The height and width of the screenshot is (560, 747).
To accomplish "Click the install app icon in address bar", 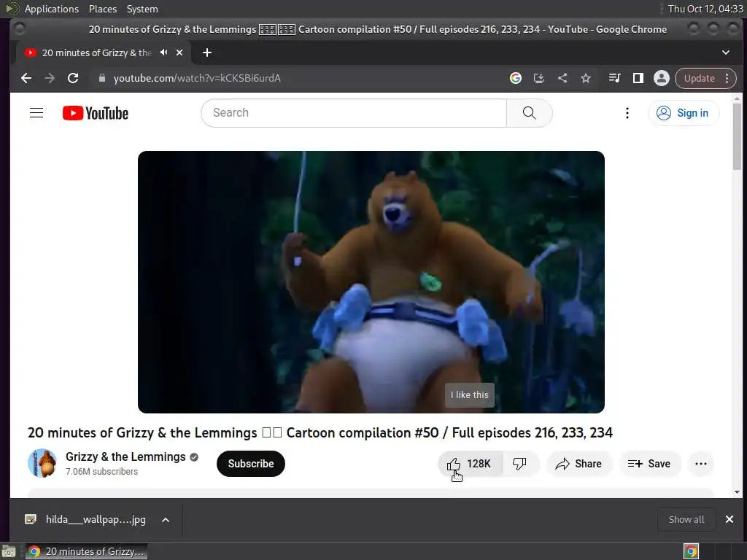I will click(x=539, y=78).
